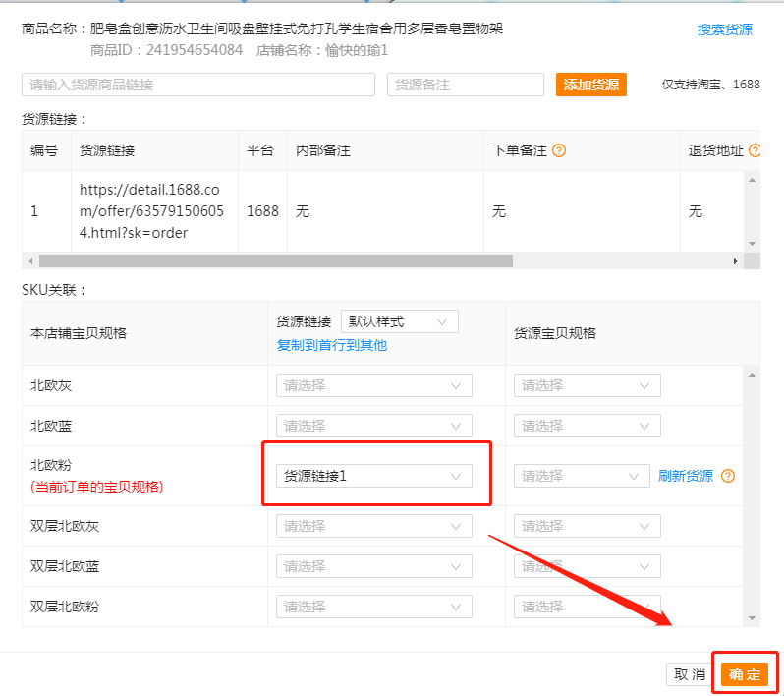Focus the 货源备注 input field

465,85
